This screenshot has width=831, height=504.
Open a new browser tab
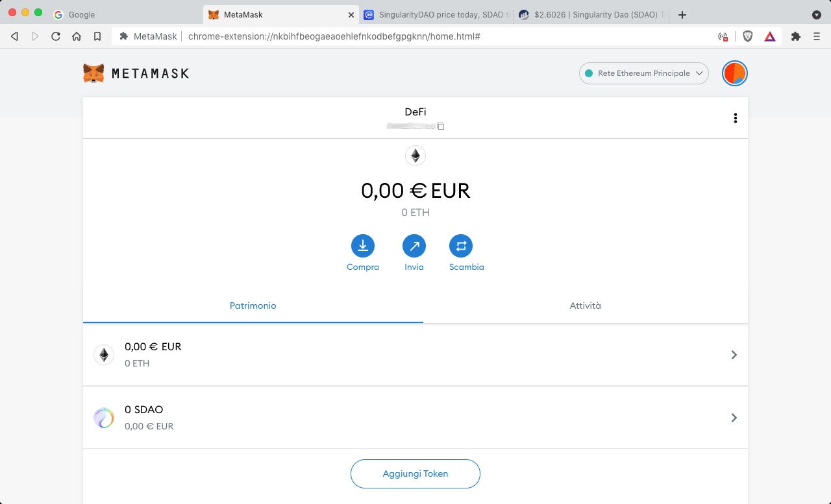pyautogui.click(x=682, y=14)
